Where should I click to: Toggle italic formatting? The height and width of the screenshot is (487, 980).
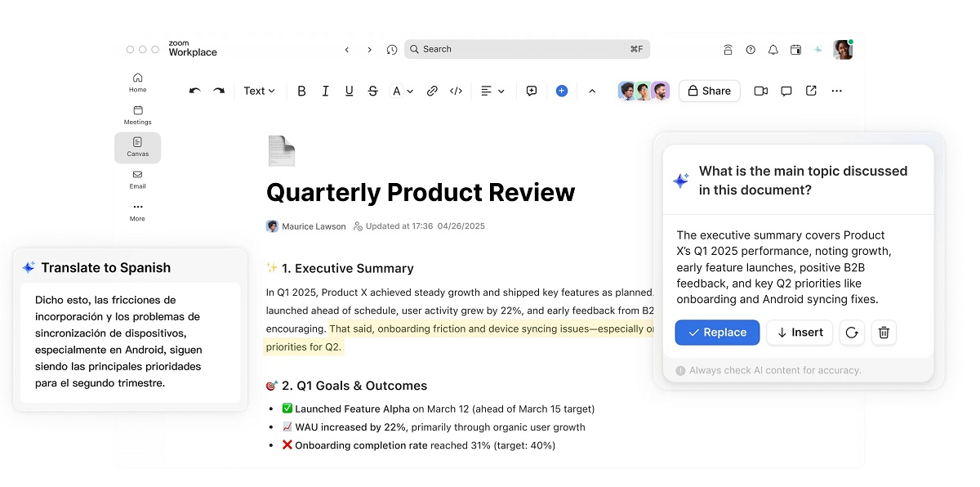coord(325,91)
